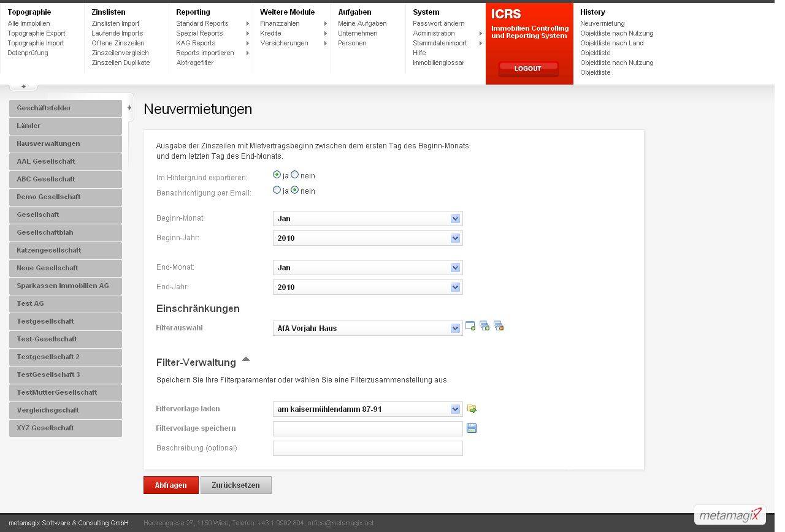This screenshot has height=532, width=785.
Task: Click the add multiple filters icon
Action: 484,326
